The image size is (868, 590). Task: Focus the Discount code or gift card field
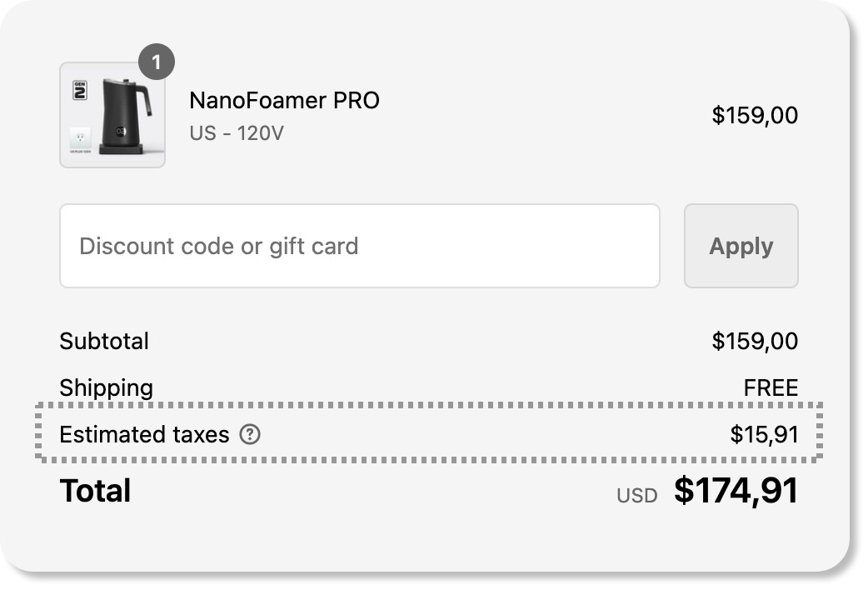click(359, 246)
